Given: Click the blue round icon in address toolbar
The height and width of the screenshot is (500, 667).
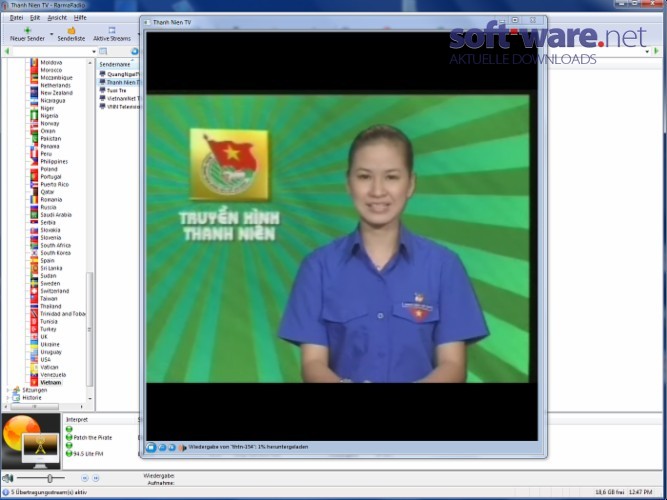Looking at the screenshot, I should point(134,51).
